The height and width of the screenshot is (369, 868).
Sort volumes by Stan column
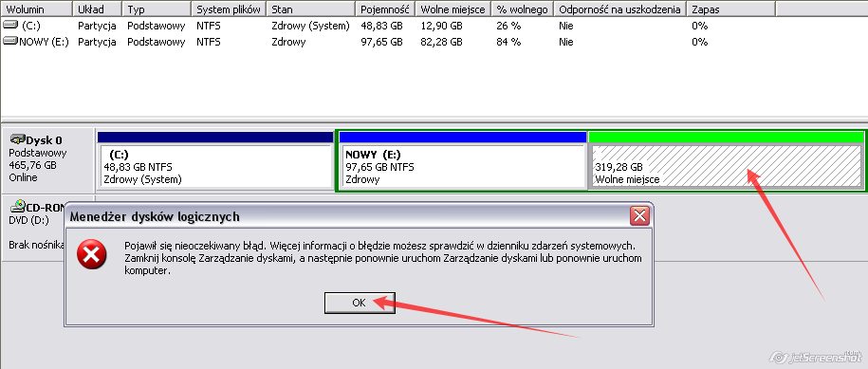310,9
